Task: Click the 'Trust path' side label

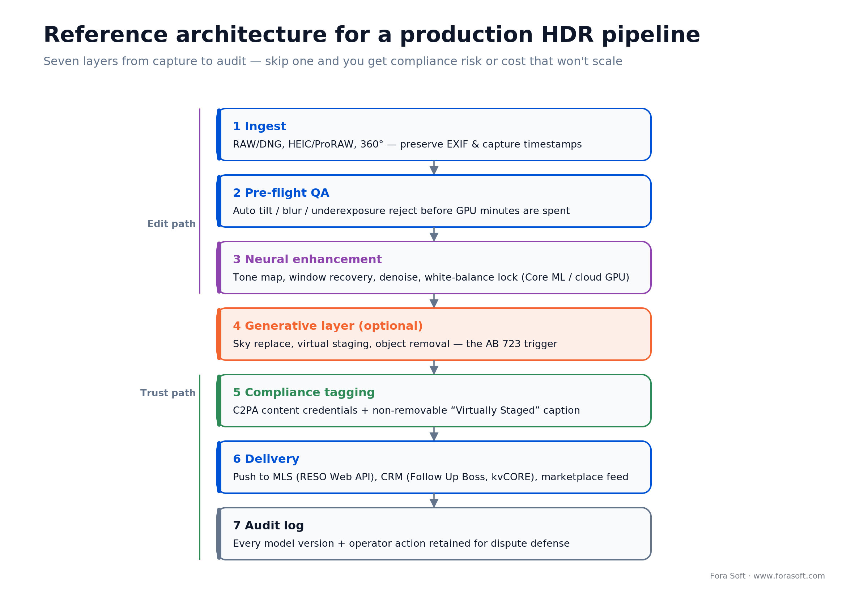Action: [168, 393]
